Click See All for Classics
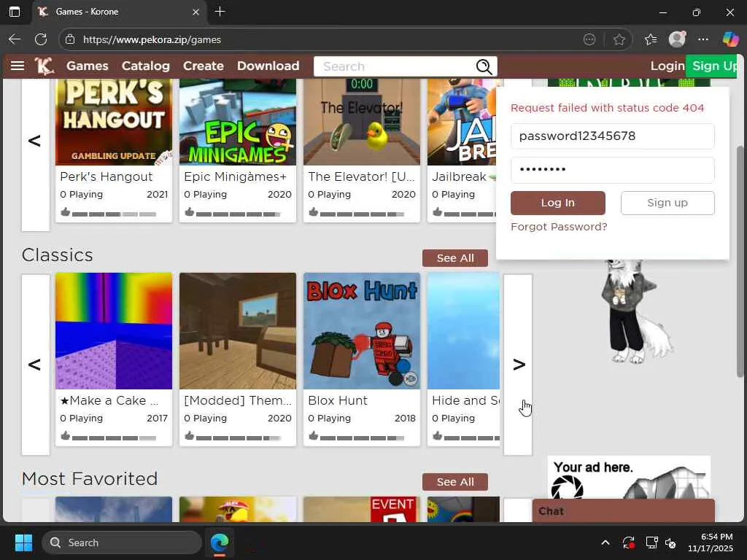This screenshot has width=747, height=560. point(455,258)
